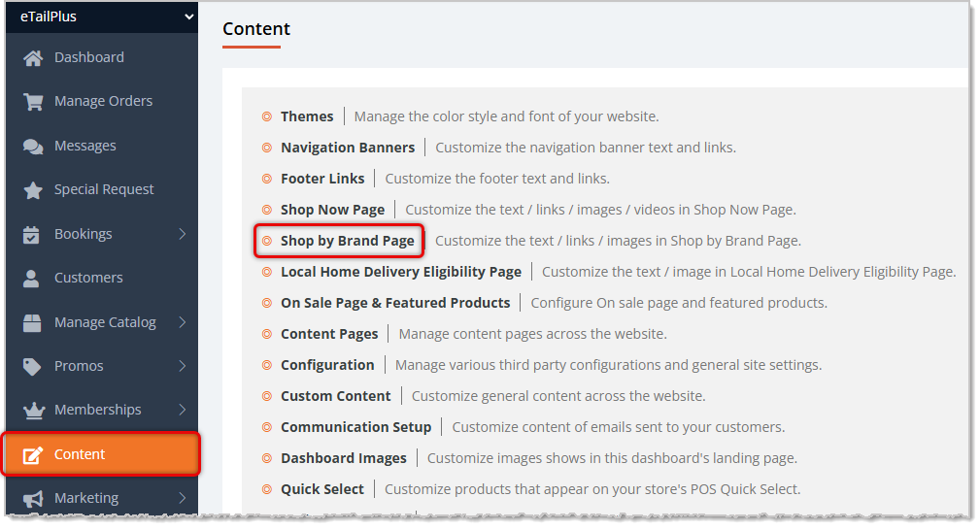Open the Shop Now Page link
980x530 pixels.
[332, 210]
